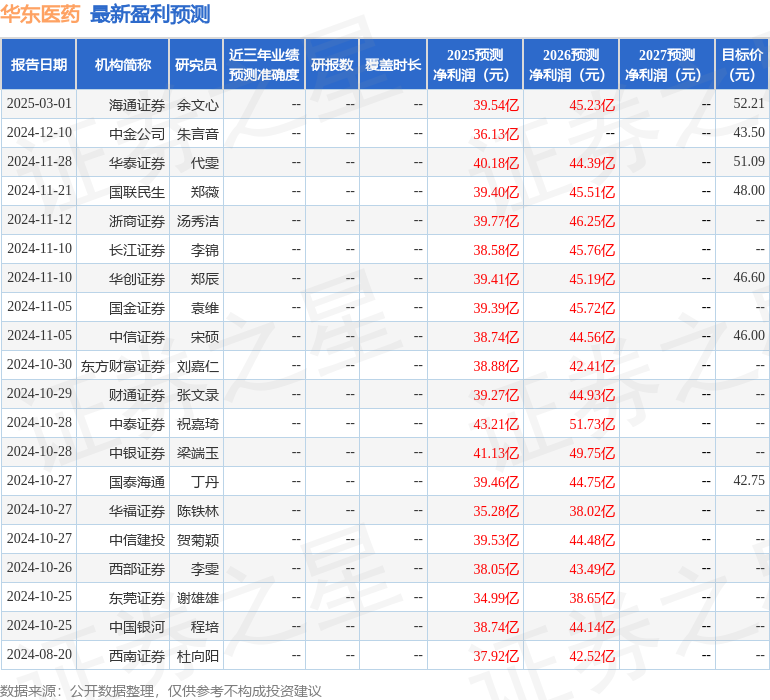Image resolution: width=770 pixels, height=700 pixels.
Task: Click institution 华福证券
Action: (x=137, y=510)
